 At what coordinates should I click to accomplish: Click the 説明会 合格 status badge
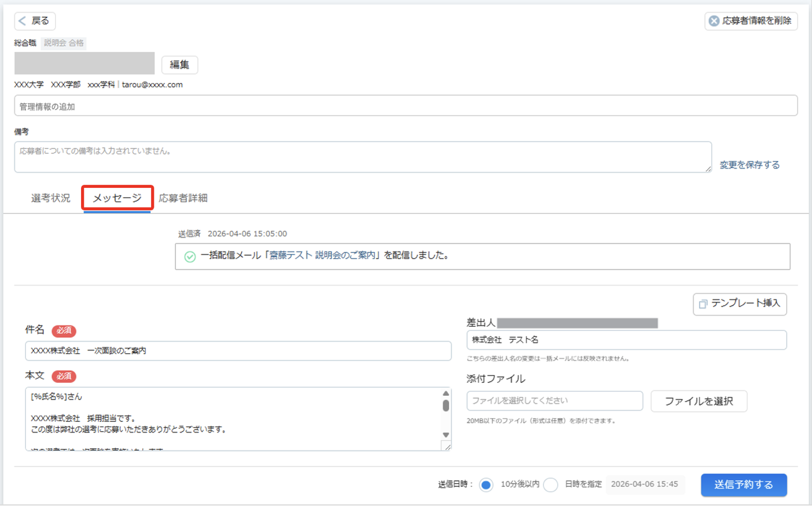(x=64, y=43)
